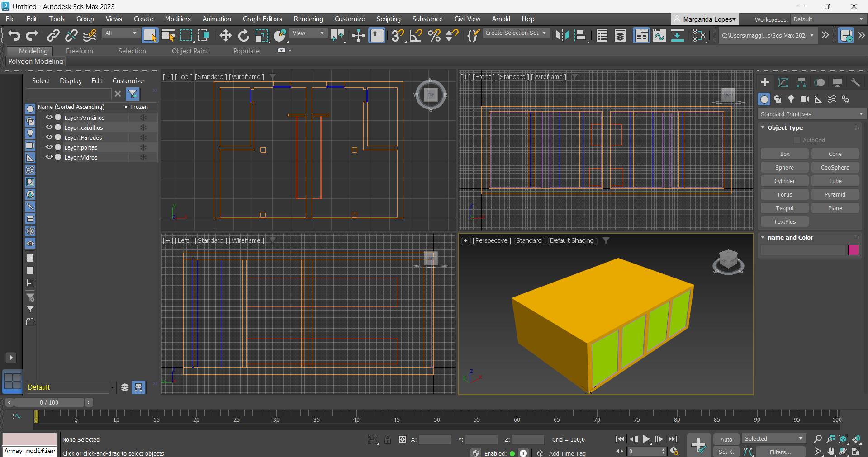Switch to the Freeform ribbon tab
The width and height of the screenshot is (868, 457).
79,51
